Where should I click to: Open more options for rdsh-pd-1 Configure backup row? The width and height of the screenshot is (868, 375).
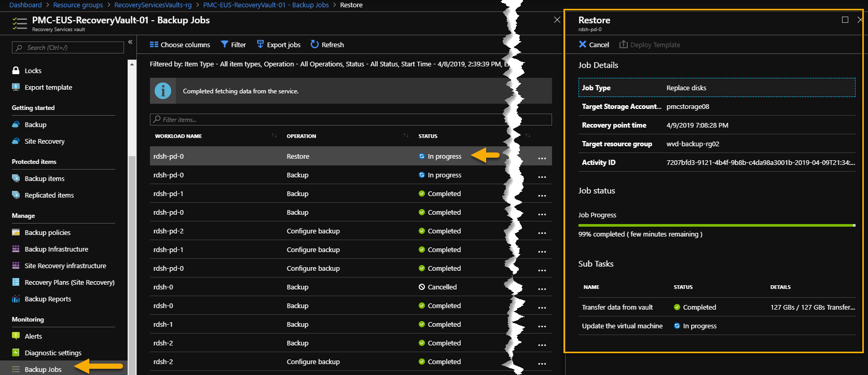point(542,251)
